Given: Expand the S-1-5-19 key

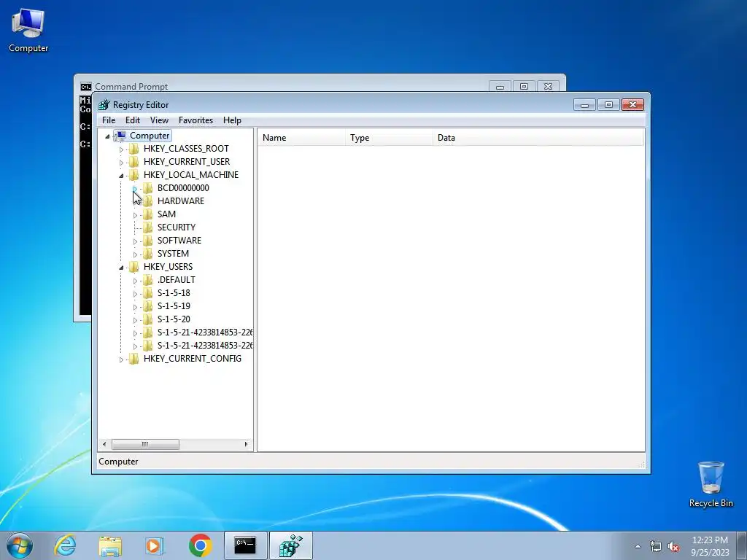Looking at the screenshot, I should 135,307.
